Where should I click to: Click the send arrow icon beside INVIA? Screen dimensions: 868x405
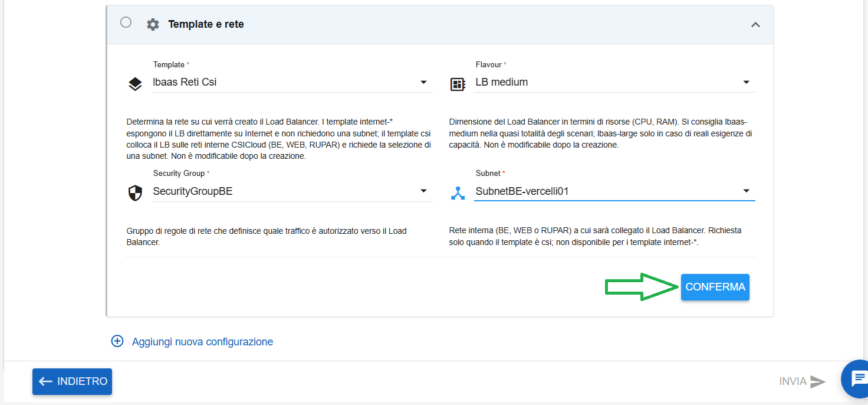tap(817, 381)
